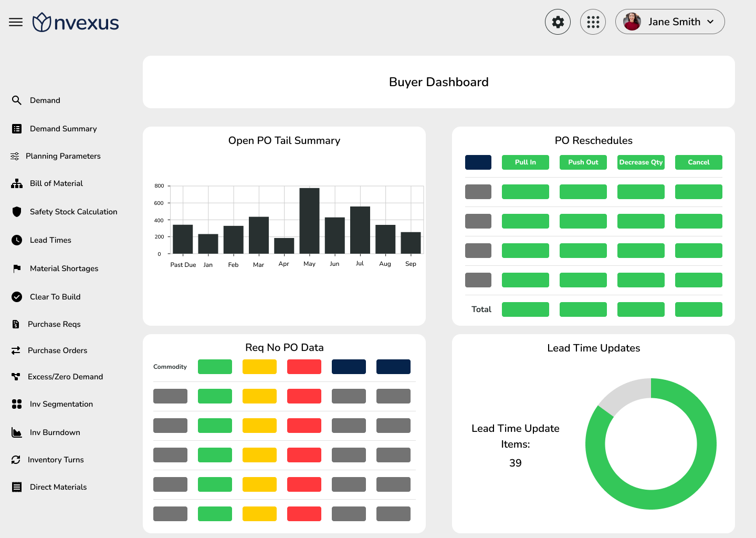The width and height of the screenshot is (756, 538).
Task: Open the apps grid icon
Action: coord(593,22)
